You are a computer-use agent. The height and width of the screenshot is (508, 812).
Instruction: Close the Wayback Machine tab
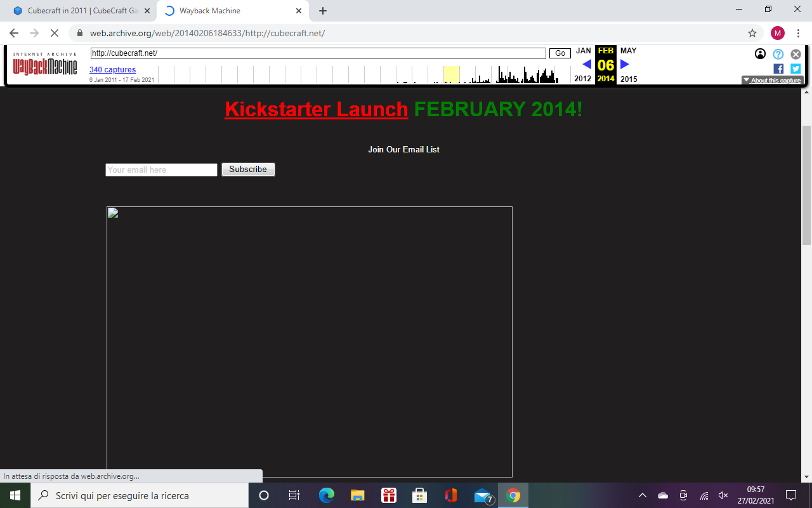coord(299,11)
